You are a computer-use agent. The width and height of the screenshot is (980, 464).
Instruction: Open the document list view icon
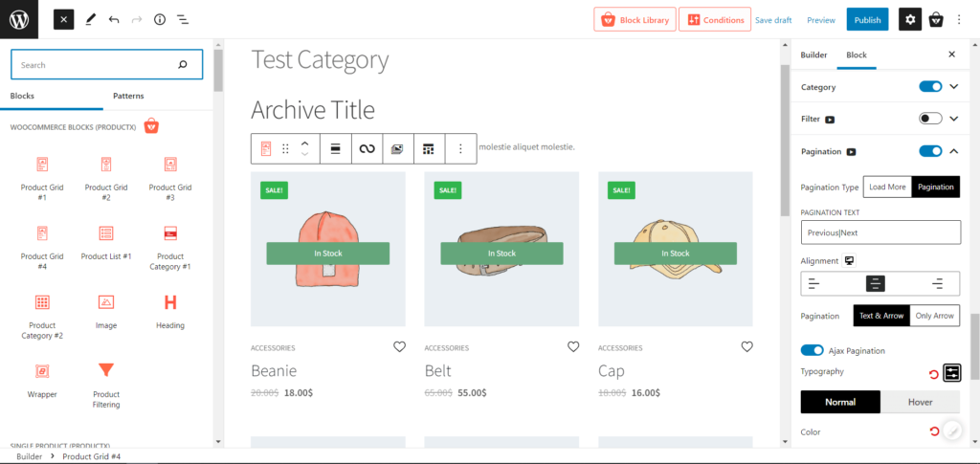pos(183,19)
